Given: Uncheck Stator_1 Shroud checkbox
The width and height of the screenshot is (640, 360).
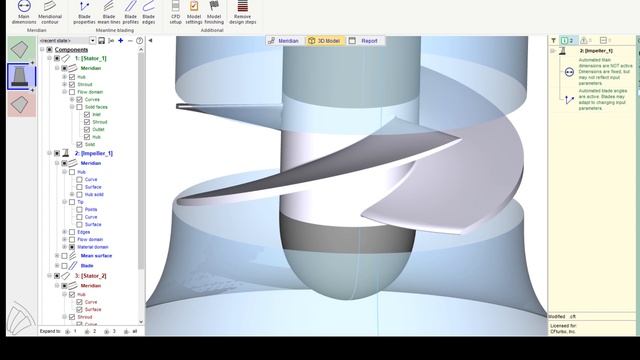Looking at the screenshot, I should (x=72, y=84).
